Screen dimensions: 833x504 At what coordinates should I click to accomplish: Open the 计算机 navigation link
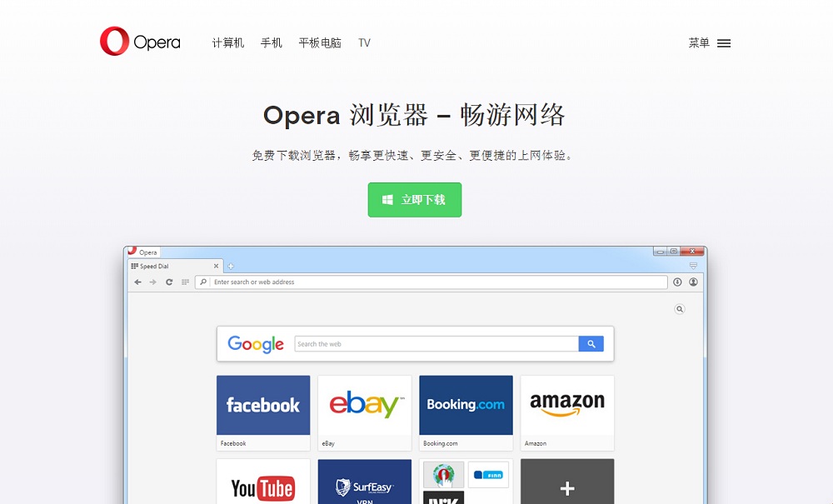[x=228, y=43]
